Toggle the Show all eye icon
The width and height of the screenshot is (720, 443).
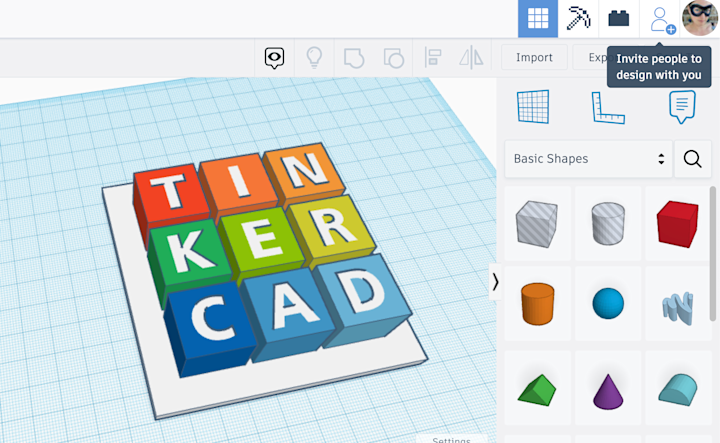pyautogui.click(x=275, y=58)
